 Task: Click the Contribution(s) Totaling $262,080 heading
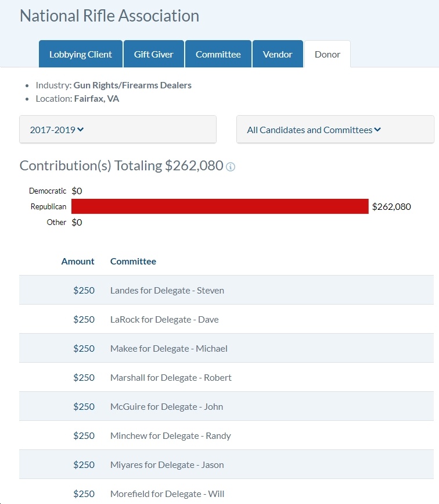tap(121, 166)
